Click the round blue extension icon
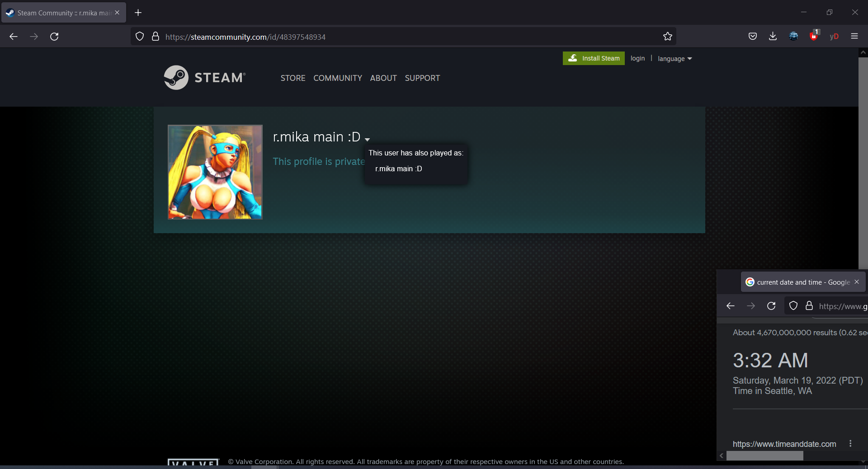This screenshot has height=469, width=868. pos(793,37)
